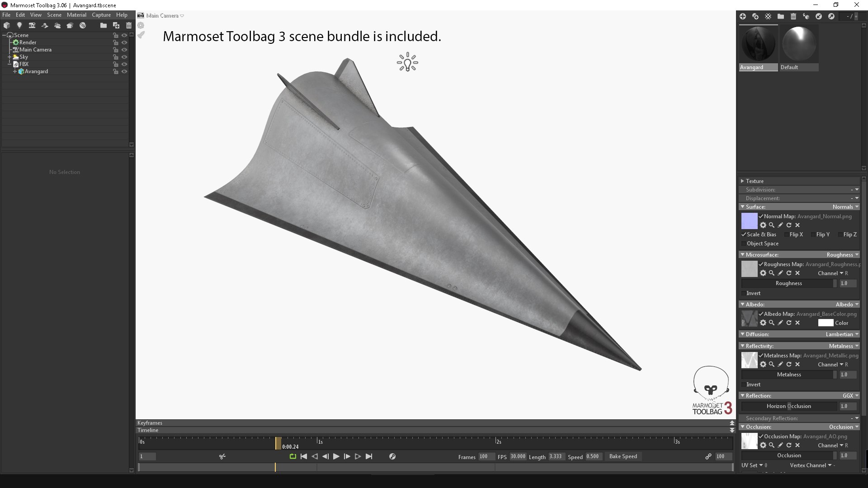Check Invert under Roughness

(x=744, y=293)
